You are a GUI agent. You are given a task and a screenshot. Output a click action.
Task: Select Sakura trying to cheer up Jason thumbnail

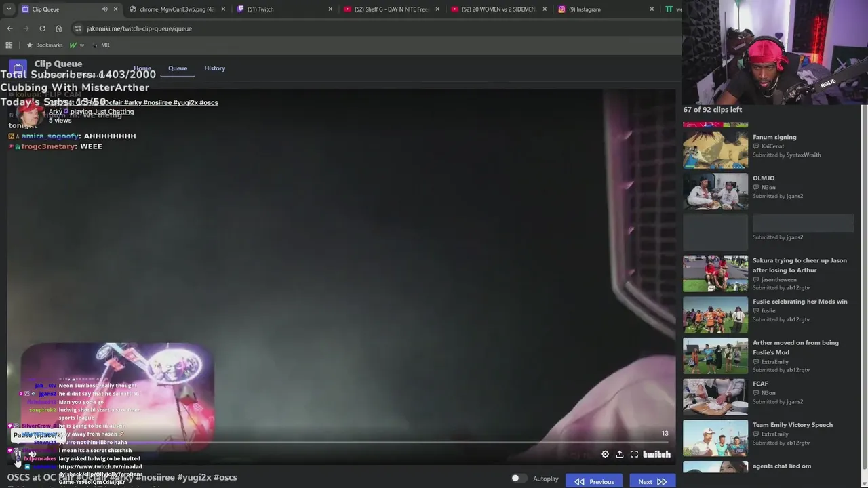[x=715, y=273]
